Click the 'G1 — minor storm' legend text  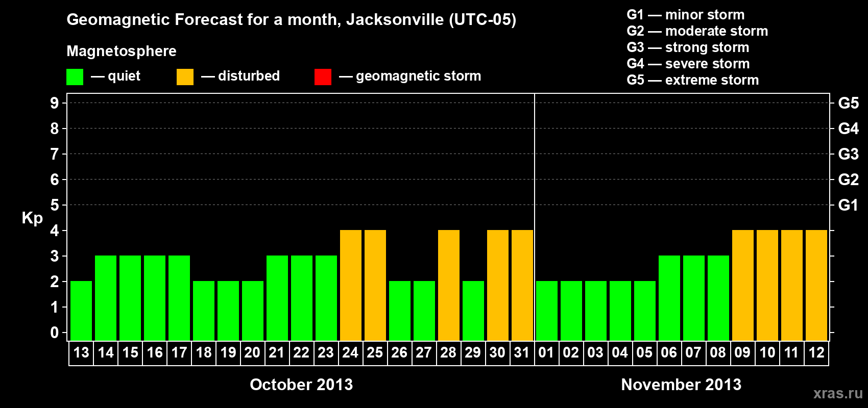coord(686,15)
